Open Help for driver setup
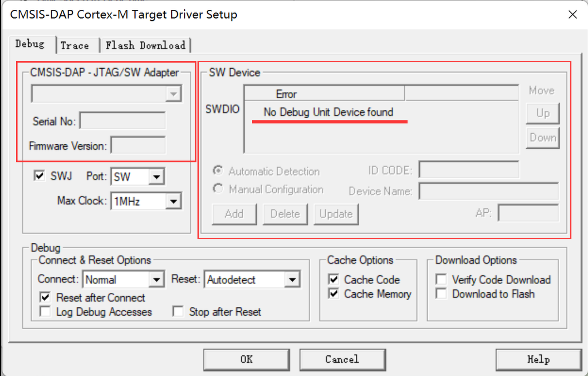 538,359
